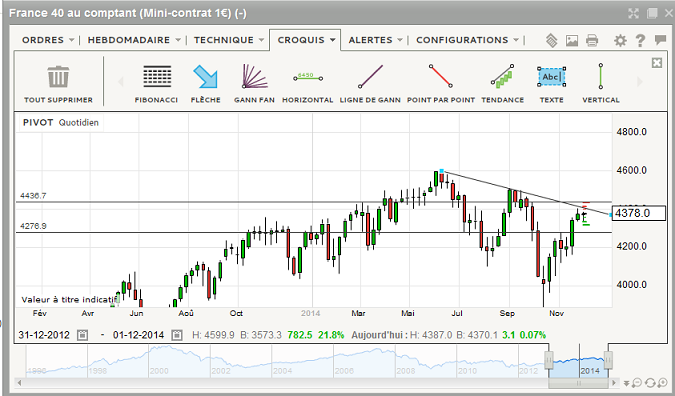Image resolution: width=675 pixels, height=396 pixels.
Task: Maximize the chart window
Action: click(652, 13)
